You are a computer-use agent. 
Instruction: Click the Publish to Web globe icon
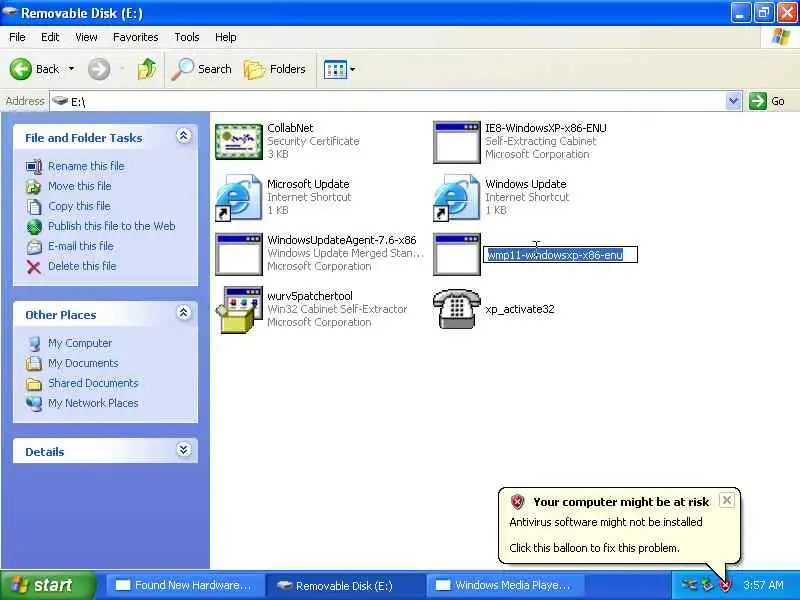[34, 227]
